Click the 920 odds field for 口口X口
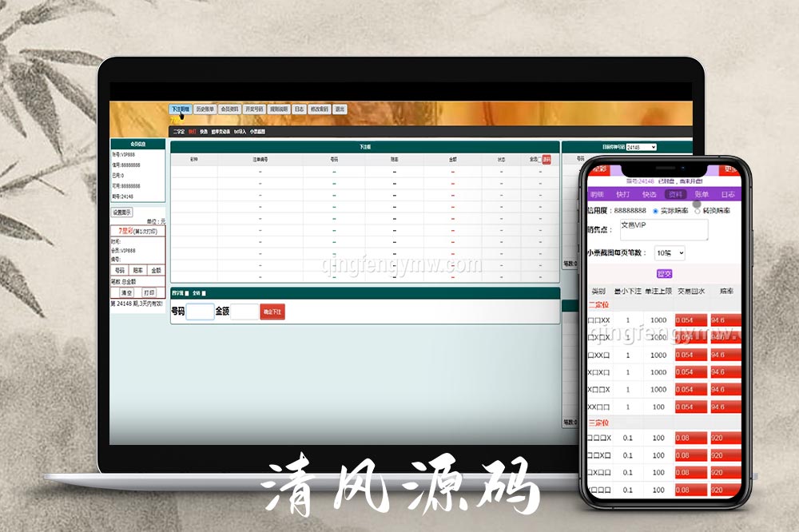 coord(725,455)
